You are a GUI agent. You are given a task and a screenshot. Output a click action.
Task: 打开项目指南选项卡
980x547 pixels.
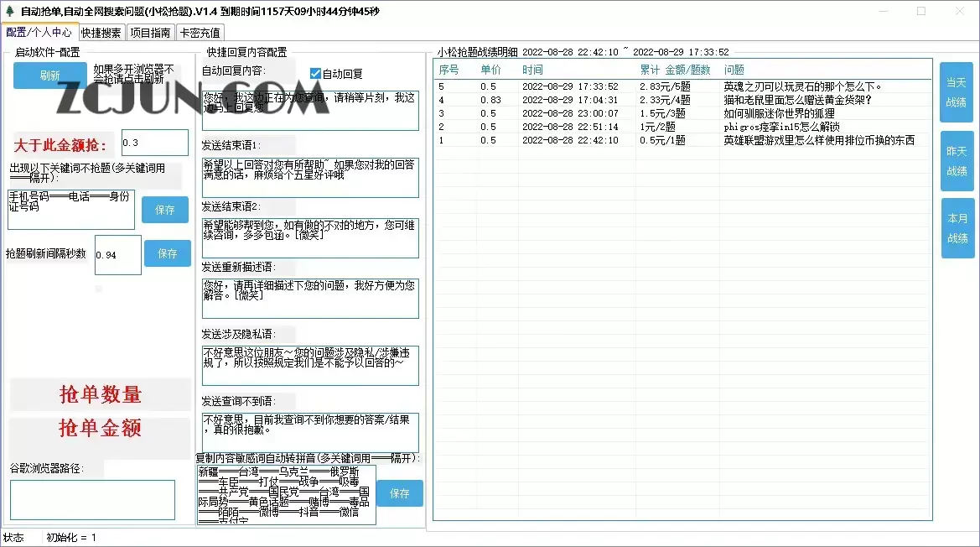point(151,32)
